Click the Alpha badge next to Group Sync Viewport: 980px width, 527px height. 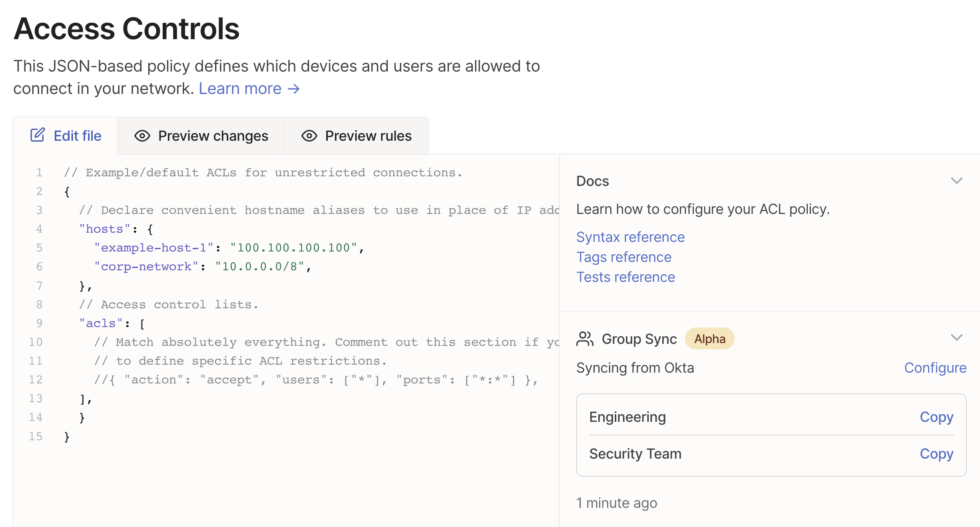coord(709,339)
